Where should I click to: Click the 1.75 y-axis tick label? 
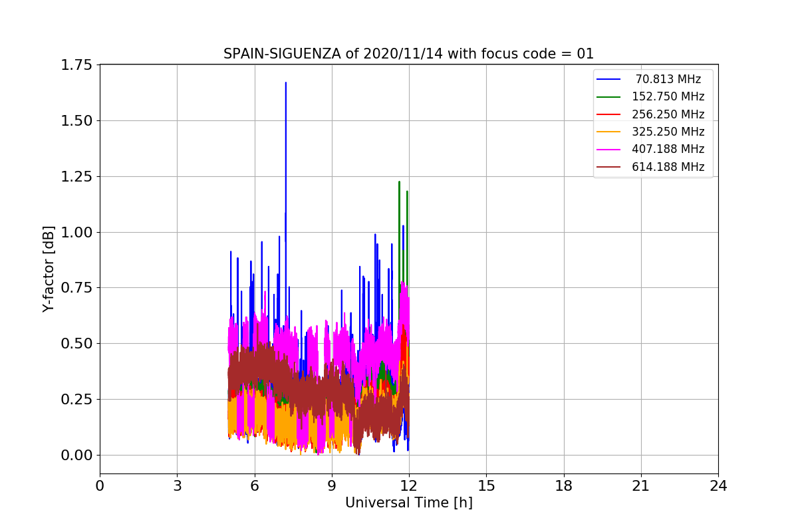77,65
